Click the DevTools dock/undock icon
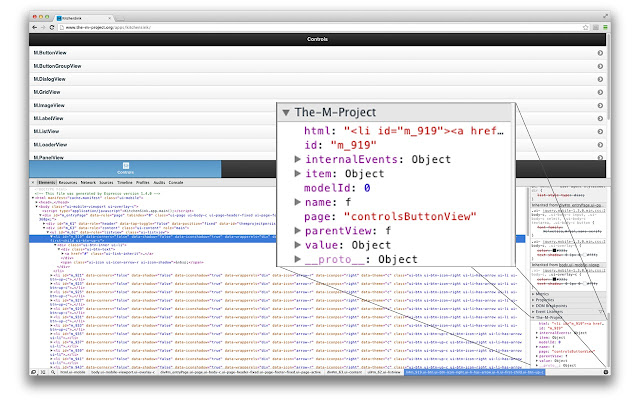The height and width of the screenshot is (400, 640). pos(33,372)
